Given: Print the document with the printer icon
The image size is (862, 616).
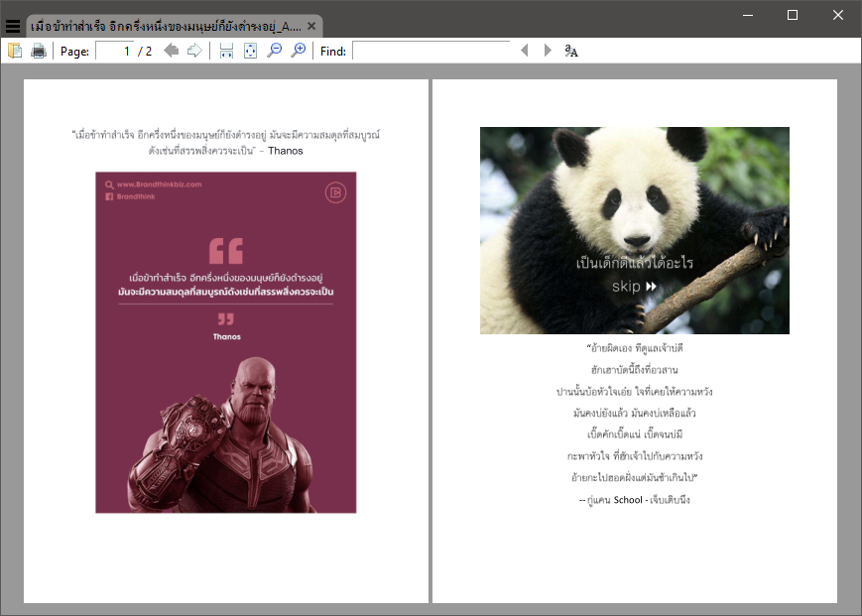Looking at the screenshot, I should (39, 52).
